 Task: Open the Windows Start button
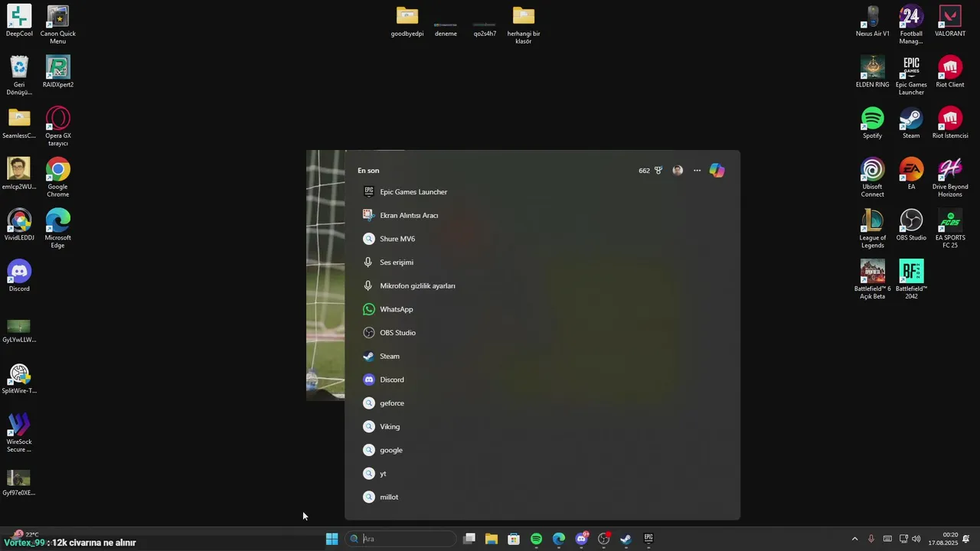coord(332,539)
